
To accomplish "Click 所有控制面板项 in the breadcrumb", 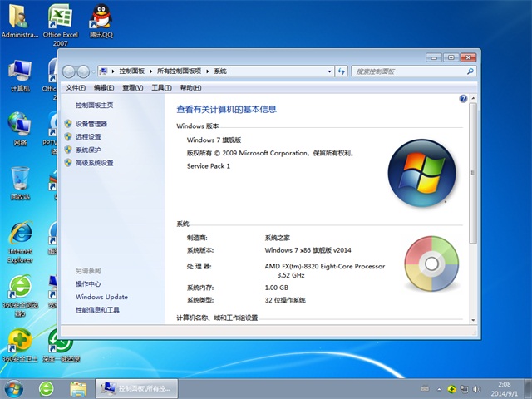I will (179, 71).
